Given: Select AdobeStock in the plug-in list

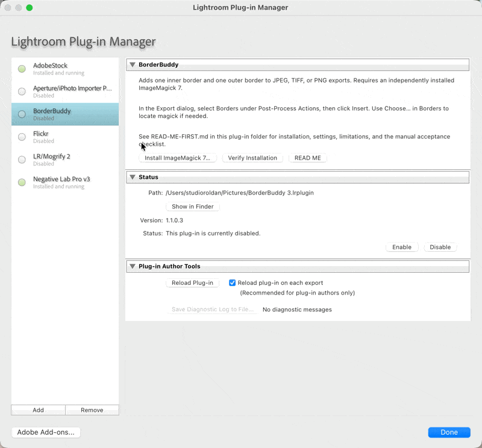Looking at the screenshot, I should (x=65, y=69).
